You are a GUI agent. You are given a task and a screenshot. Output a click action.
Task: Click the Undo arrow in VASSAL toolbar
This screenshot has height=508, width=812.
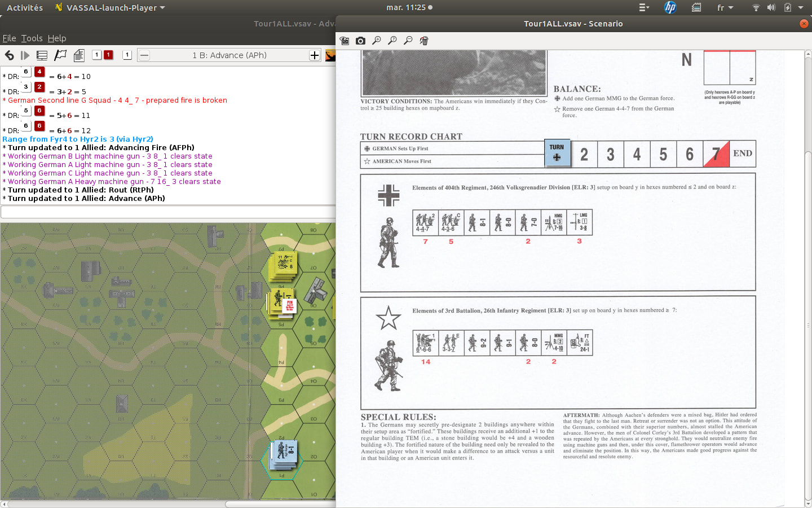(9, 55)
